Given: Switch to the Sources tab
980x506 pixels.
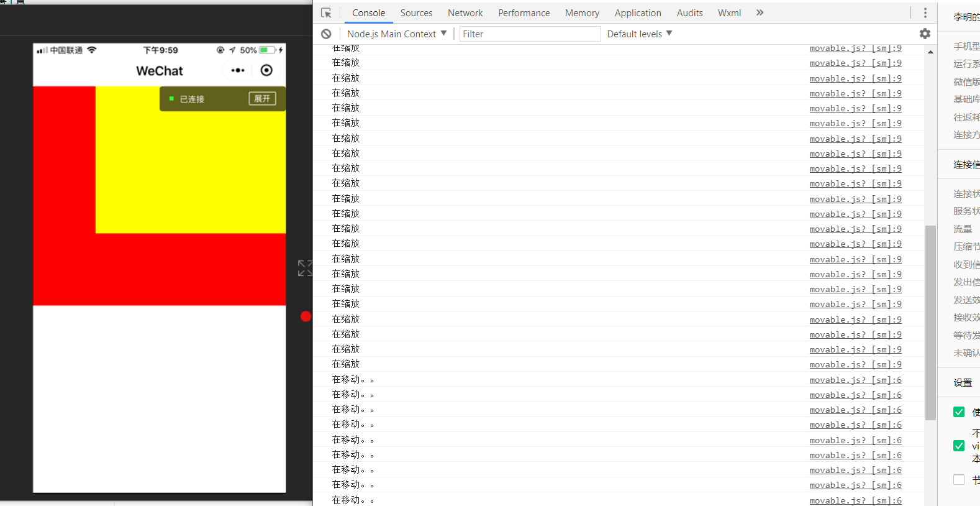Looking at the screenshot, I should [x=416, y=13].
